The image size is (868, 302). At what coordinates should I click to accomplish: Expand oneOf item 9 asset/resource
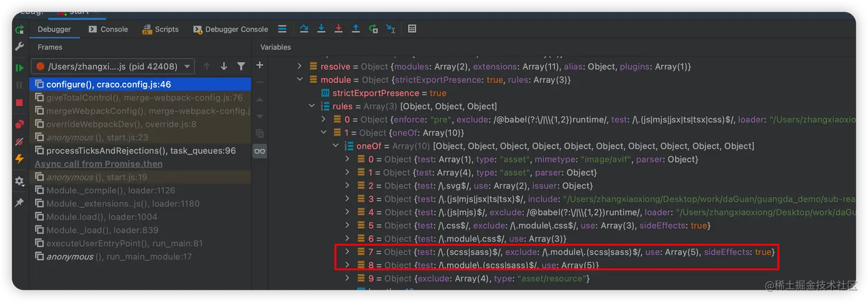point(347,278)
